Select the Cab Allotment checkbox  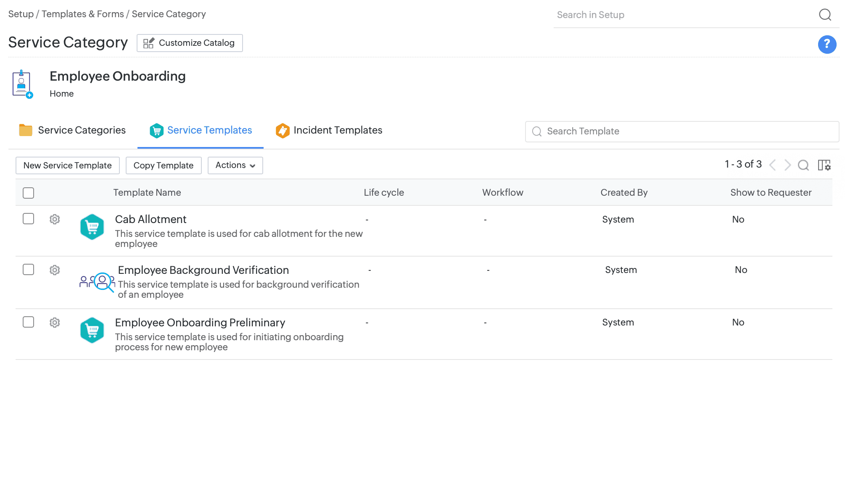[x=29, y=219]
